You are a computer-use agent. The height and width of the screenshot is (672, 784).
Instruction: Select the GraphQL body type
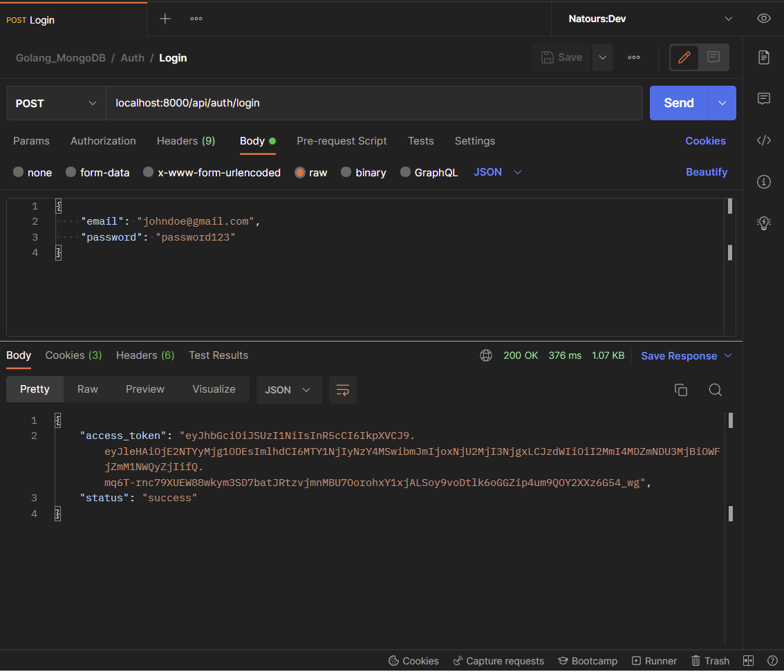pos(429,172)
